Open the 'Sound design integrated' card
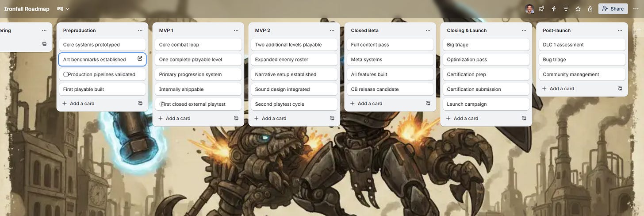644x216 pixels. tap(294, 89)
